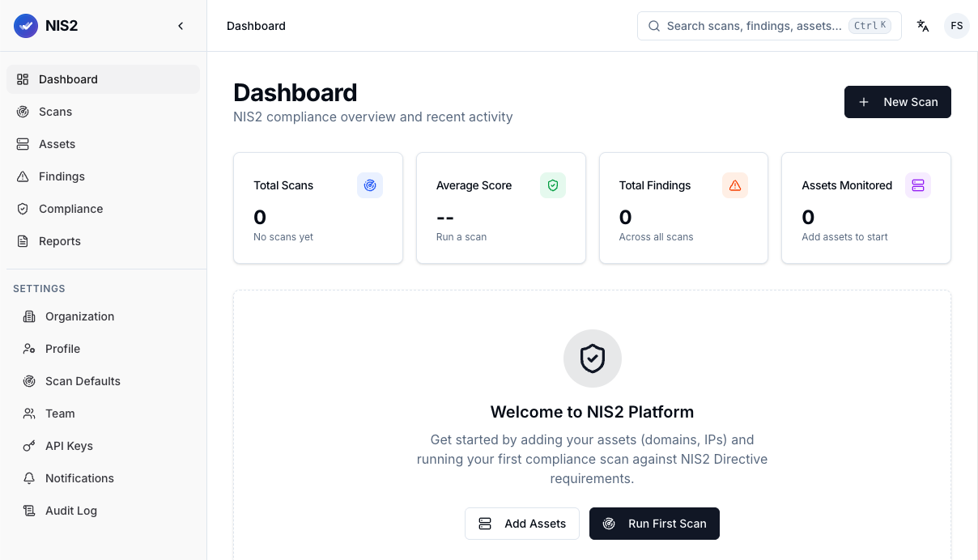Click the Scan Defaults radar icon
This screenshot has width=978, height=560.
pyautogui.click(x=29, y=381)
